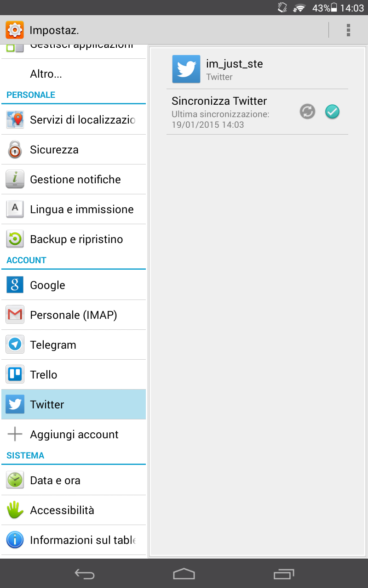Tap the Impostaz. gear icon
The image size is (368, 588).
(x=15, y=30)
